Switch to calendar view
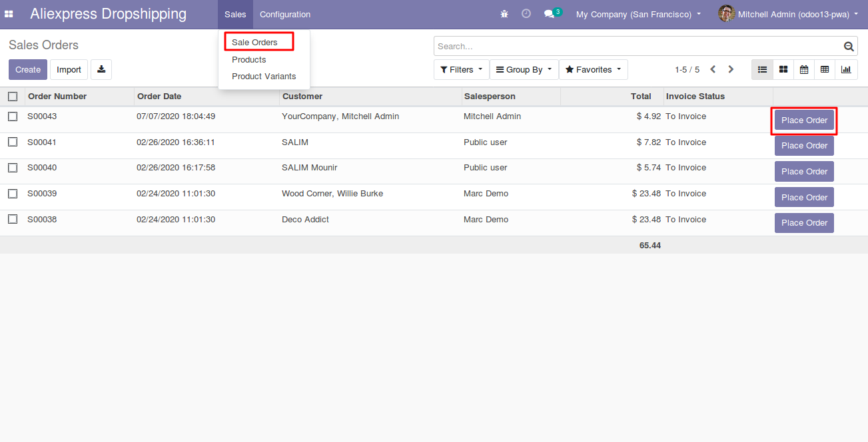Image resolution: width=868 pixels, height=442 pixels. point(804,69)
